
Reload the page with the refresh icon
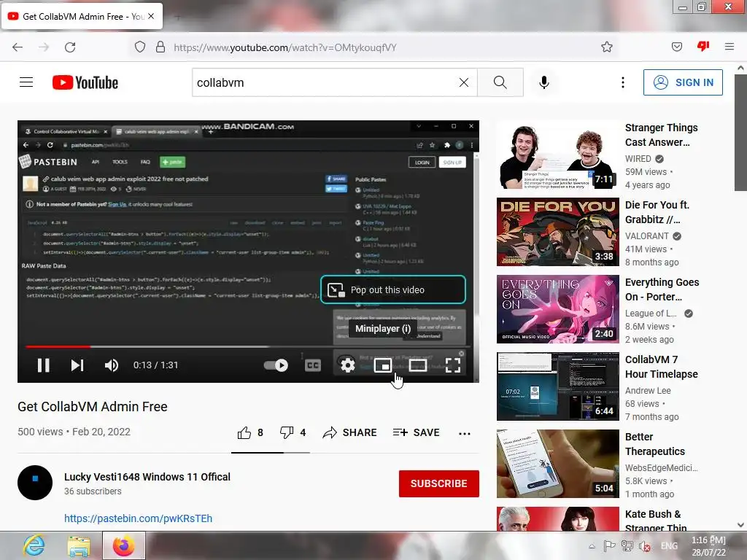(x=70, y=47)
